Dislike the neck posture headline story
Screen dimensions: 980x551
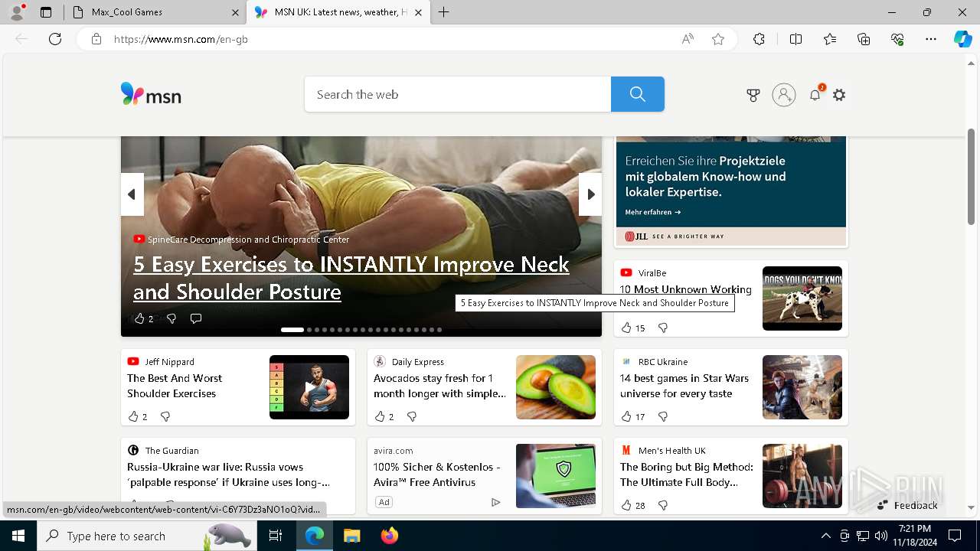[x=171, y=318]
